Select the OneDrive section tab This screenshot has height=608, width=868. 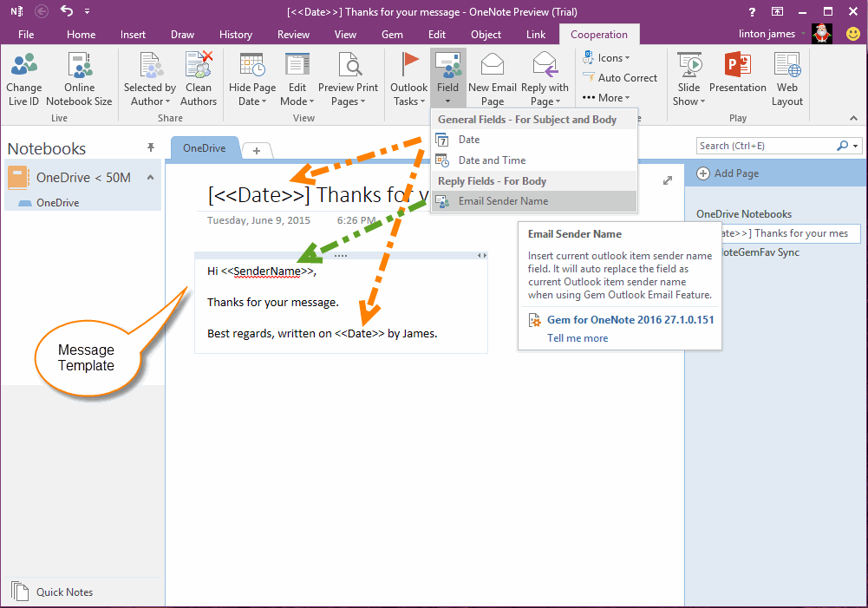205,147
